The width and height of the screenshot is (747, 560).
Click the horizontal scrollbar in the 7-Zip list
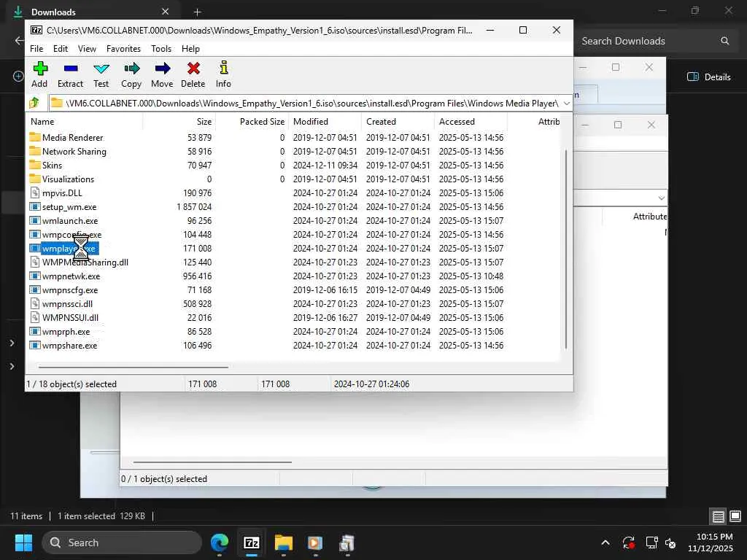(133, 367)
